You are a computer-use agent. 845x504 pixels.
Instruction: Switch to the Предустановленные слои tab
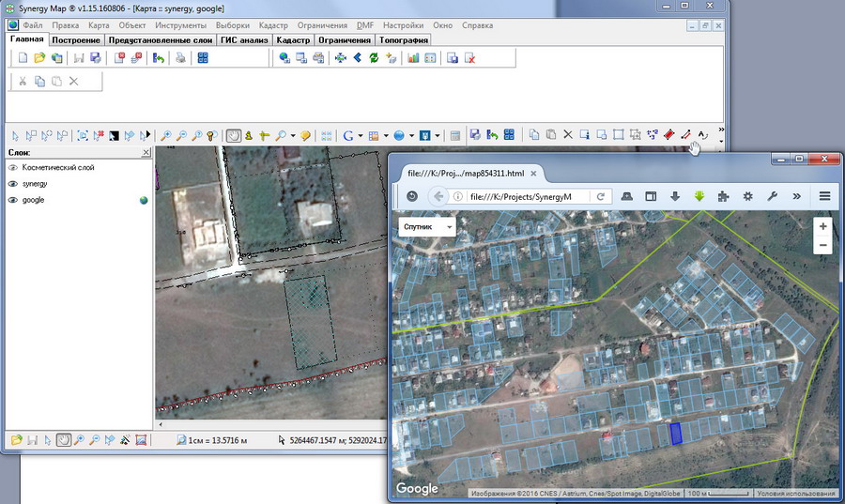click(160, 39)
